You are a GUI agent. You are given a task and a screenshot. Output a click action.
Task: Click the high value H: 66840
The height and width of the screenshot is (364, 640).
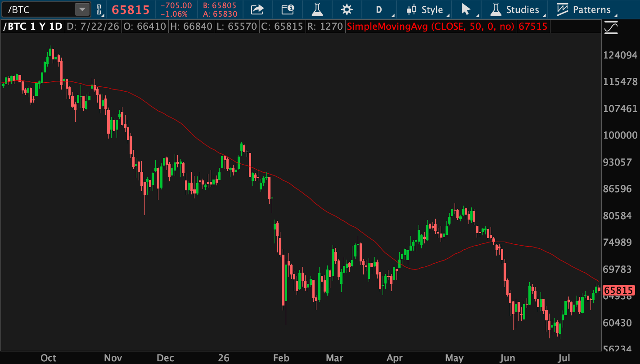190,27
